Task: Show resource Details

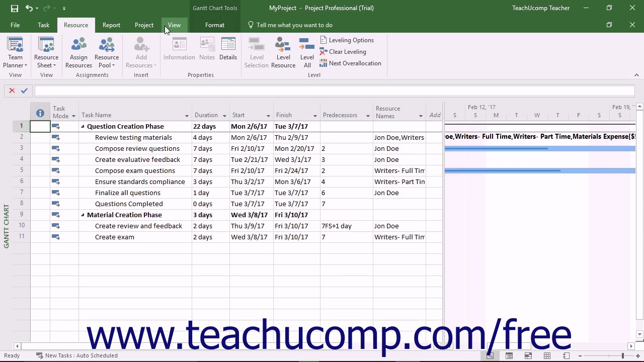Action: [x=228, y=49]
